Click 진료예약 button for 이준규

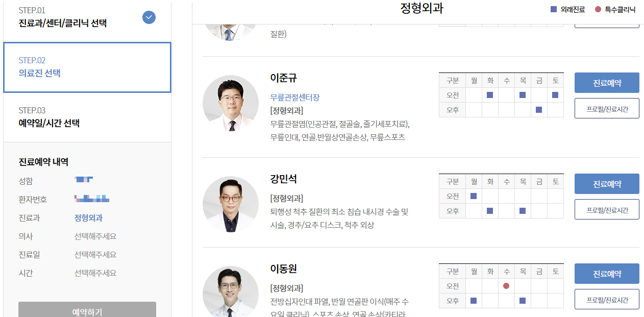607,83
